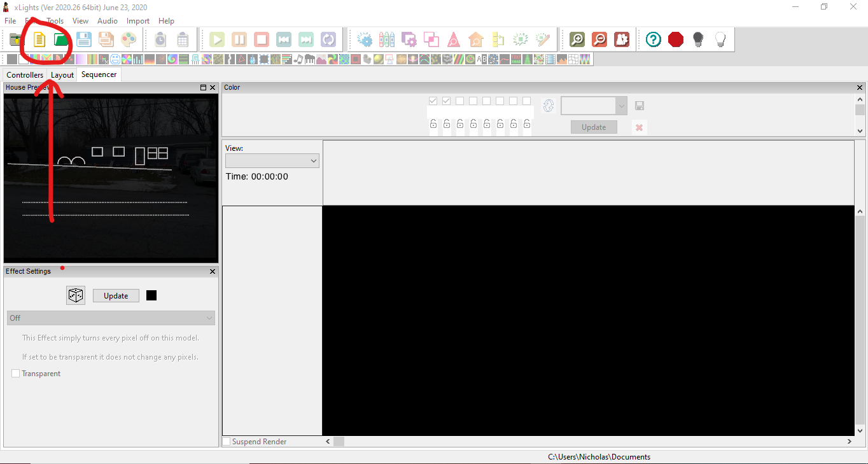The height and width of the screenshot is (464, 868).
Task: Click the crayons color icon in toolbar
Action: pos(387,39)
